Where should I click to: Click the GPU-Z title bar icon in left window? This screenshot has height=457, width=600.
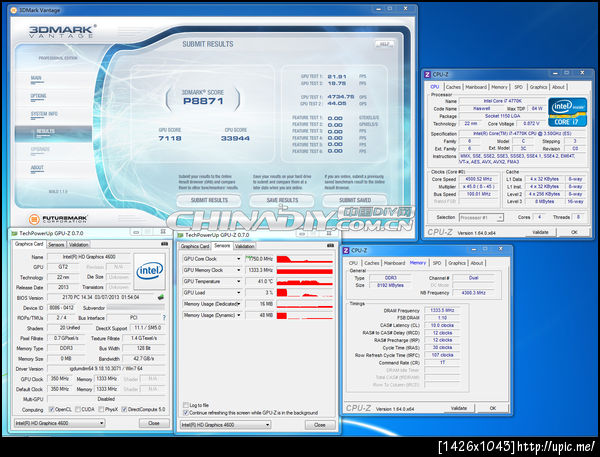coord(15,233)
